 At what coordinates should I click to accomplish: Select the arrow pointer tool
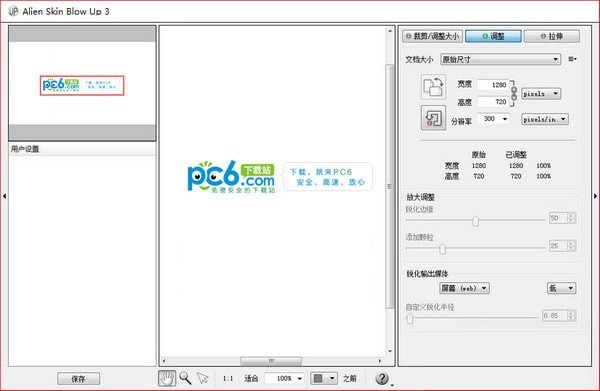click(x=202, y=378)
